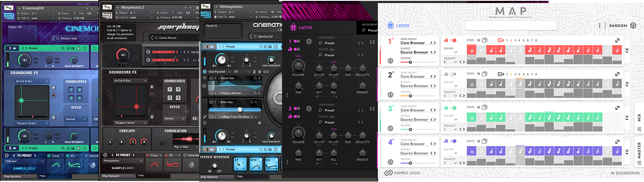Click RANDOM text button in MAP
The height and width of the screenshot is (182, 644).
618,26
